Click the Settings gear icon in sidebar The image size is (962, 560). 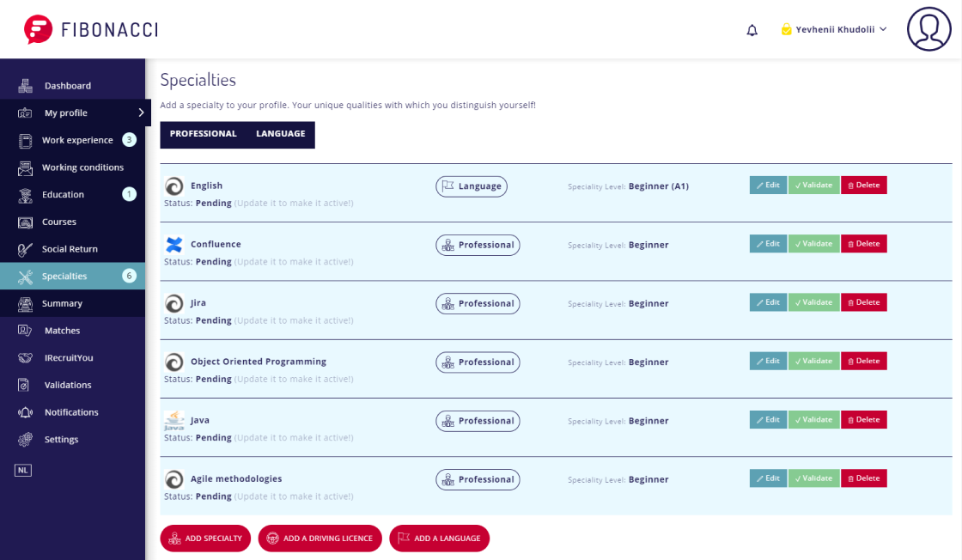point(26,440)
